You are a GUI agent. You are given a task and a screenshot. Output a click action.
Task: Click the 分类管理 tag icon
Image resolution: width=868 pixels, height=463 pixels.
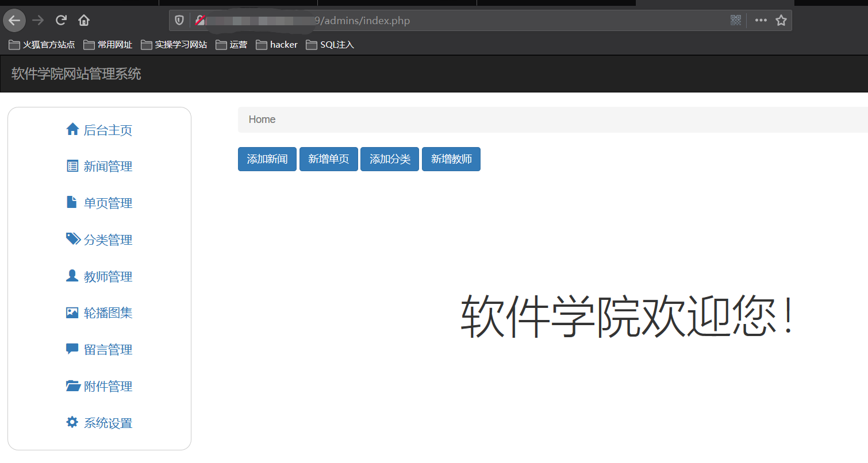[x=72, y=239]
